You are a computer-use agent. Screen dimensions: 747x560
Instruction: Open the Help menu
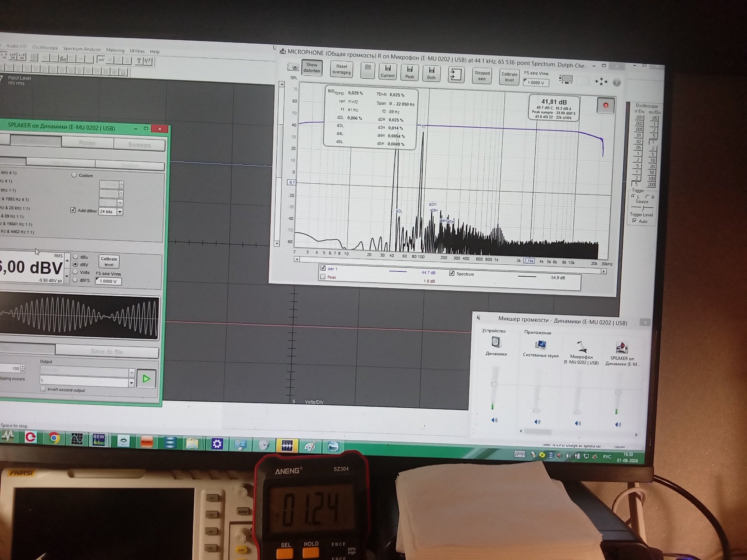(155, 52)
